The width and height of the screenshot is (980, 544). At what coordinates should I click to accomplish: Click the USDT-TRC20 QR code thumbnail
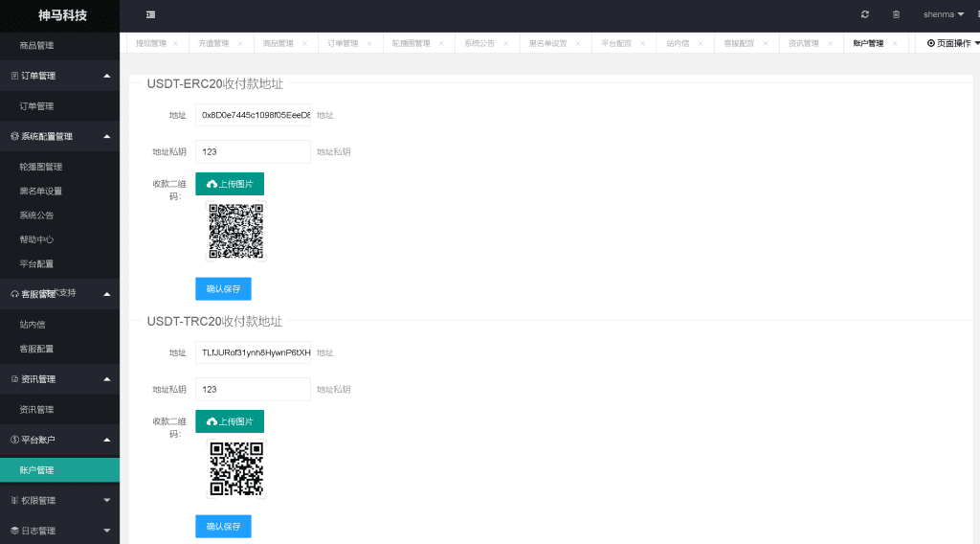pyautogui.click(x=236, y=468)
